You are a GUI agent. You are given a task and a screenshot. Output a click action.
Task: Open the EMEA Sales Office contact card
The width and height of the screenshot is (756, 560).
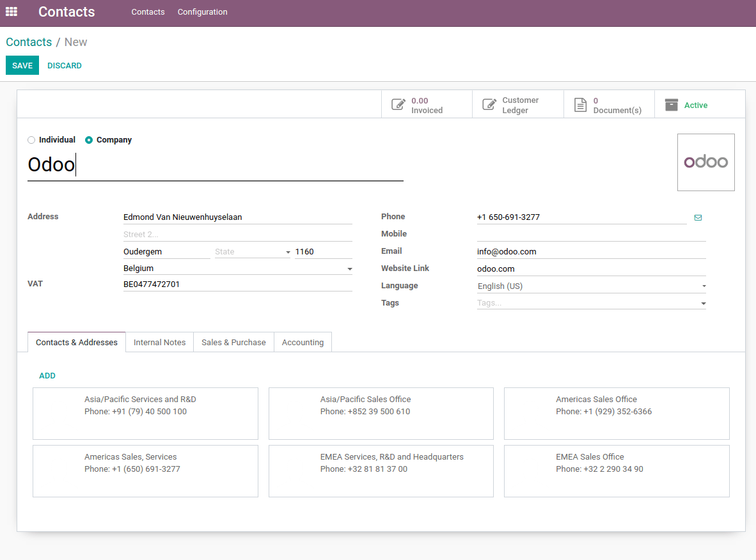coord(616,471)
